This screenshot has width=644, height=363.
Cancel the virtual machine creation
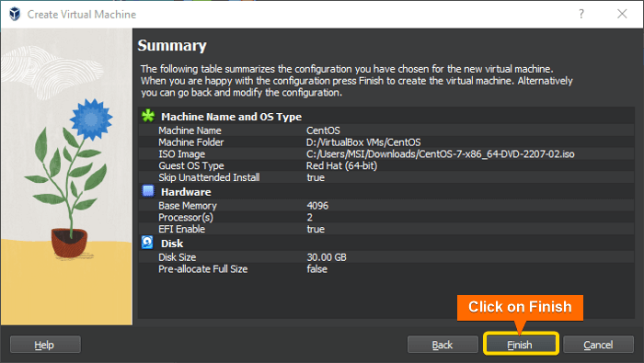tap(598, 345)
